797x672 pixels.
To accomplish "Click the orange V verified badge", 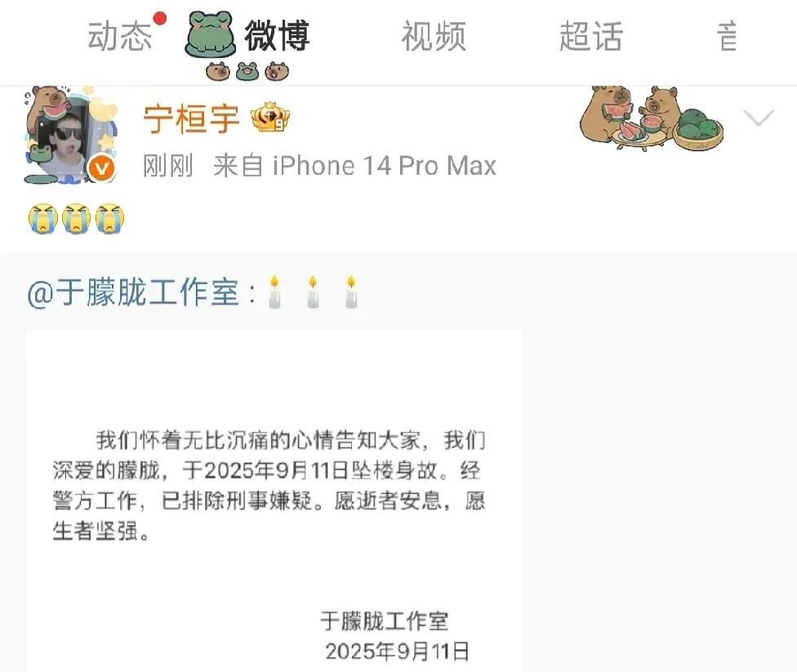I will (101, 169).
